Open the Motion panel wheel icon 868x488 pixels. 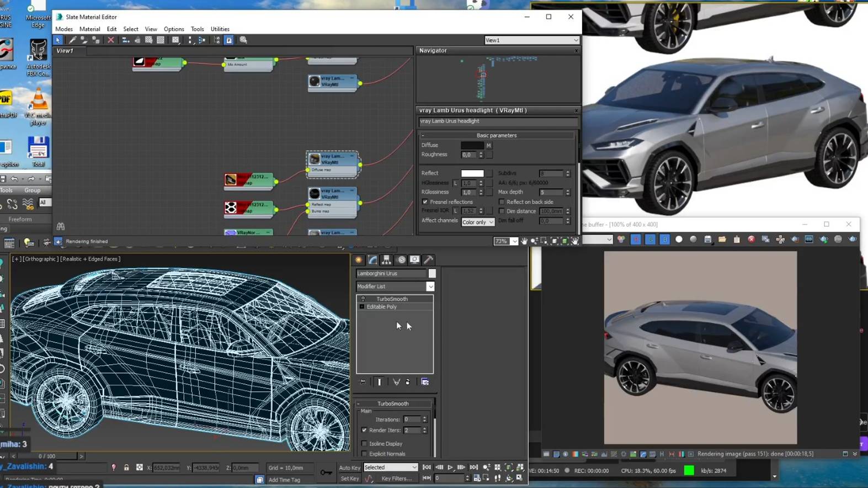(x=401, y=259)
